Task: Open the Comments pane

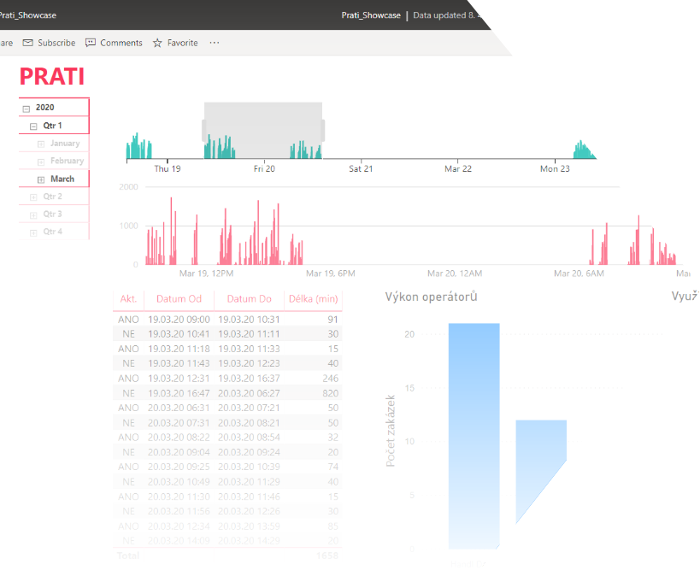Action: tap(121, 43)
